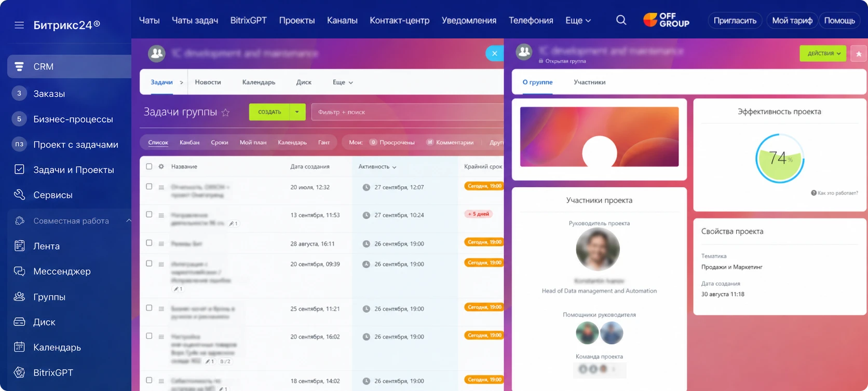
Task: Select the checkbox for the task created 20 сентября, 16:02
Action: [x=149, y=336]
